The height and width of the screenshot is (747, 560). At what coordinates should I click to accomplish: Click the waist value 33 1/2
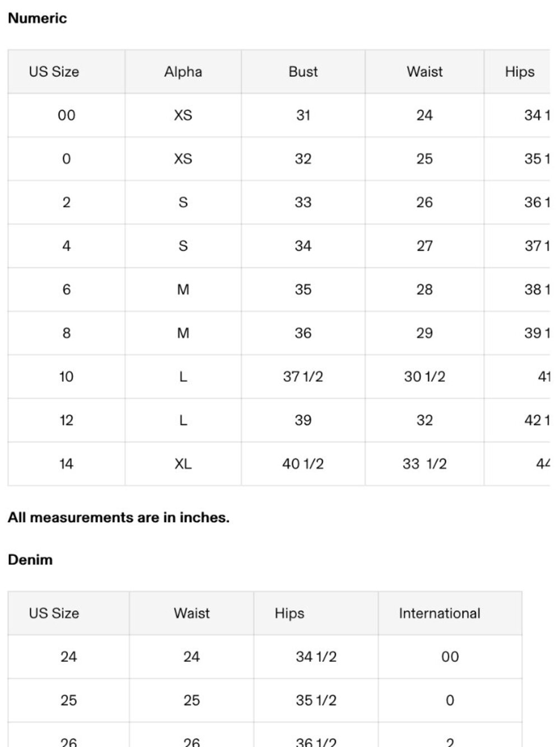coord(424,464)
